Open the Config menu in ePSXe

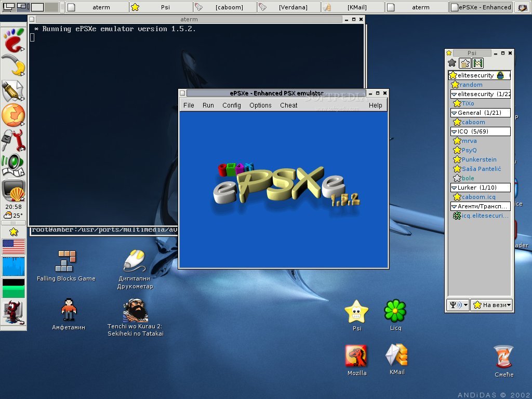point(231,105)
